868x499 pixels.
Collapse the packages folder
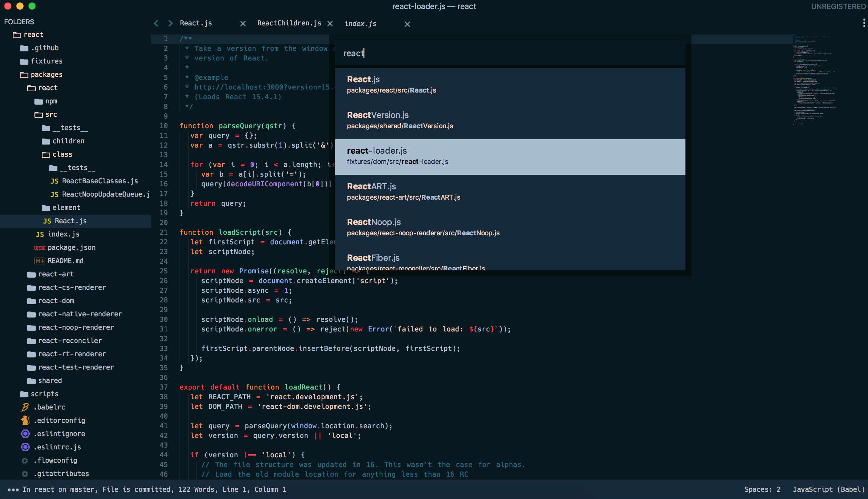tap(24, 75)
